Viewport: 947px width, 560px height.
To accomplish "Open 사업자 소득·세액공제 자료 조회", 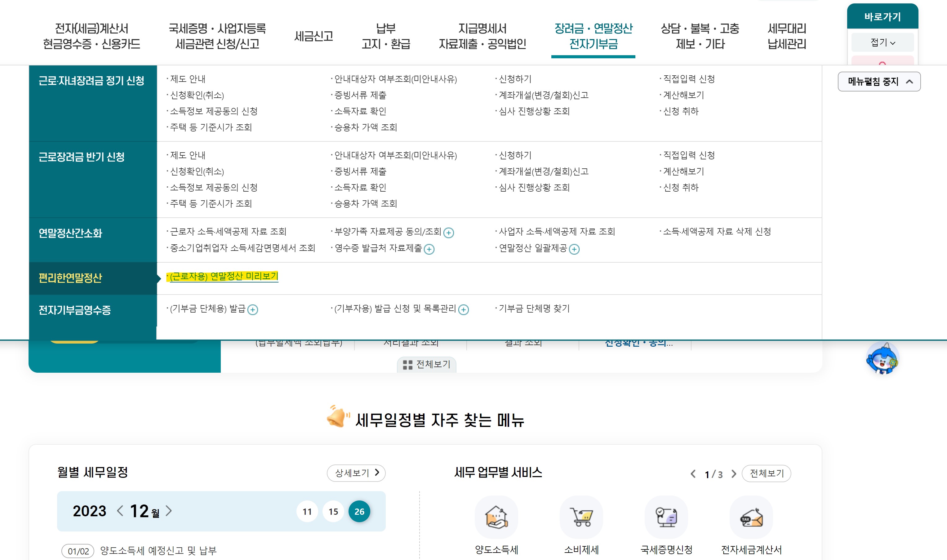I will click(x=557, y=232).
